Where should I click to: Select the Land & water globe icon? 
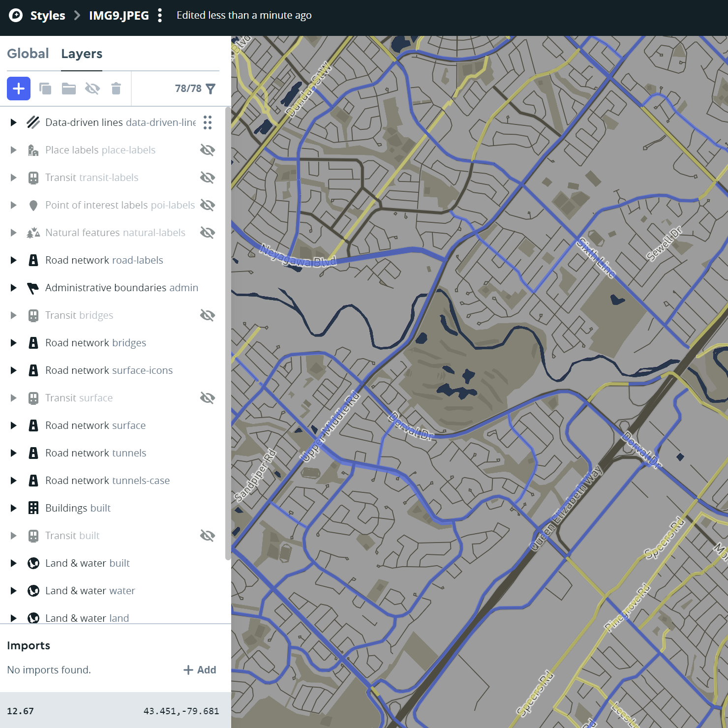33,563
